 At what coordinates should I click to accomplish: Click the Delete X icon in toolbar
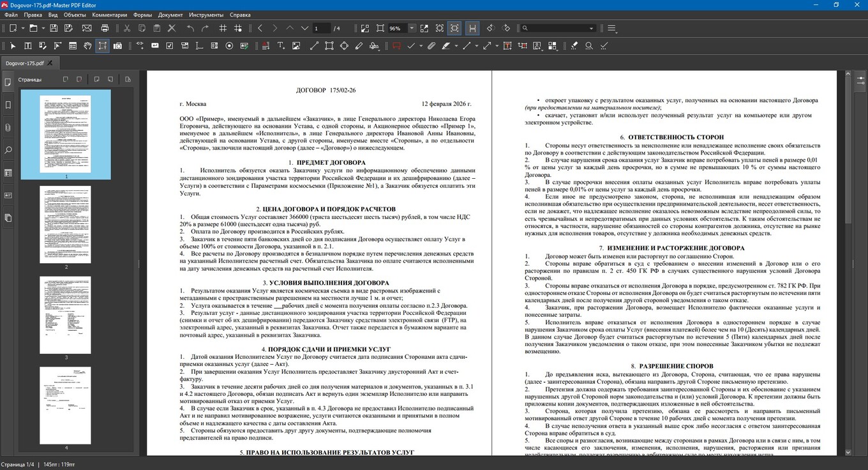point(171,28)
